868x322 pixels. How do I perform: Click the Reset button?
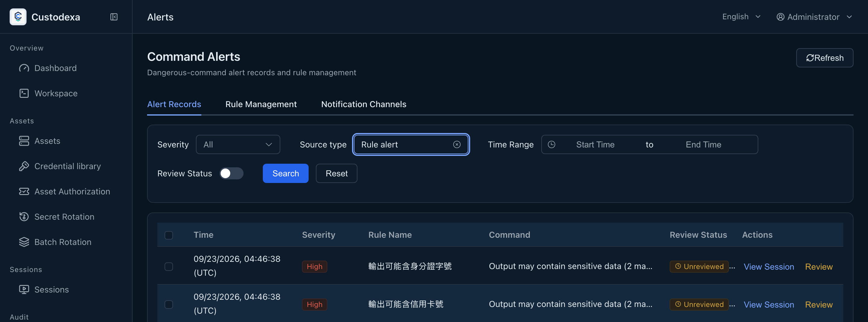pyautogui.click(x=336, y=173)
